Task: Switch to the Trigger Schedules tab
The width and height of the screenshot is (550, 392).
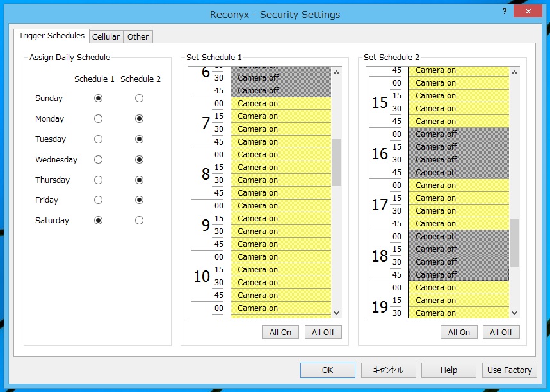Action: (x=52, y=36)
